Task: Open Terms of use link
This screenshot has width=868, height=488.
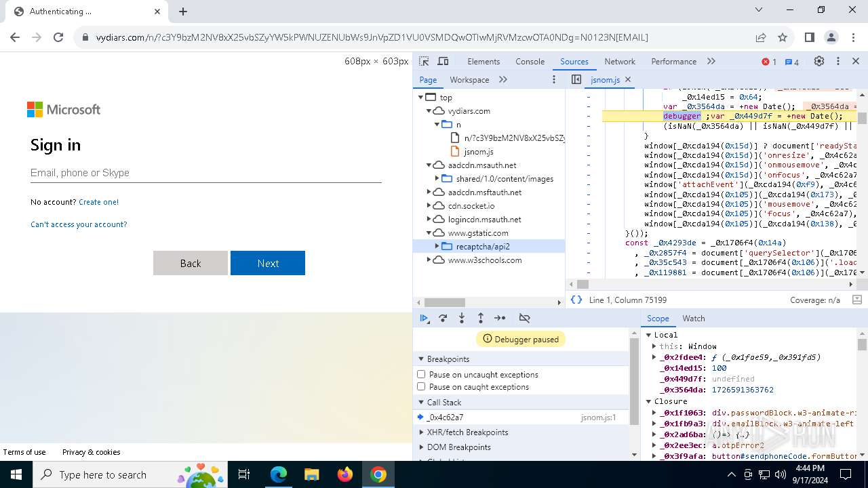Action: pos(24,452)
